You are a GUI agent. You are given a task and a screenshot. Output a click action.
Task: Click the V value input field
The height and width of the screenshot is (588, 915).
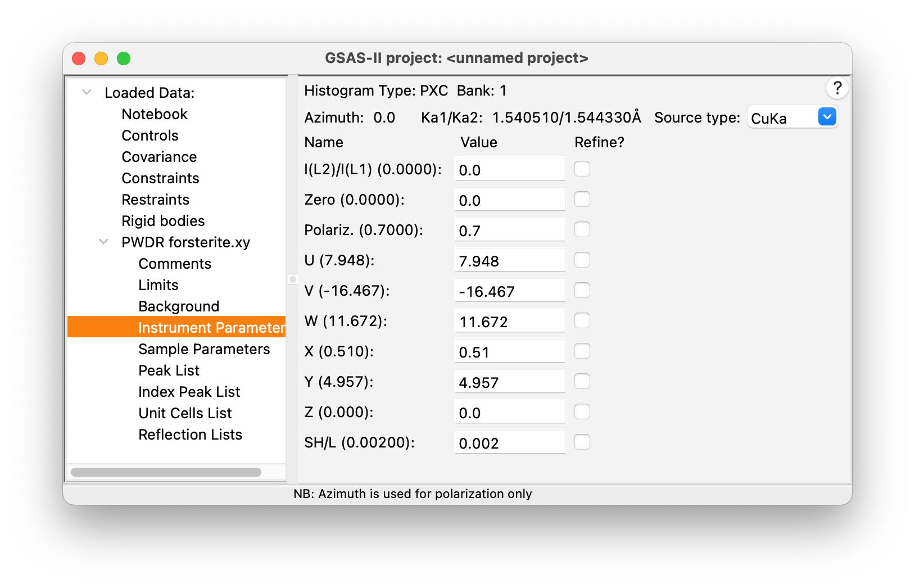pyautogui.click(x=509, y=291)
